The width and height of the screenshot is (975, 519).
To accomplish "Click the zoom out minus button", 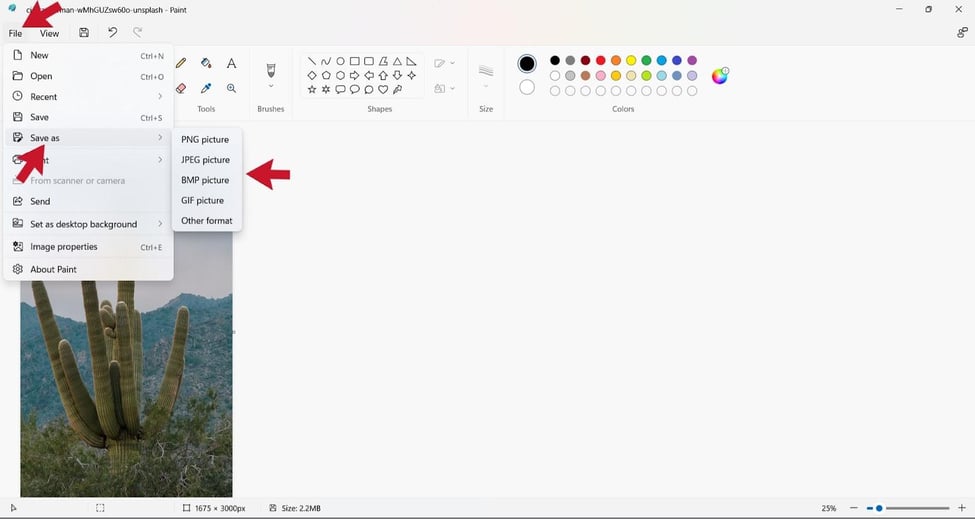I will click(x=854, y=508).
